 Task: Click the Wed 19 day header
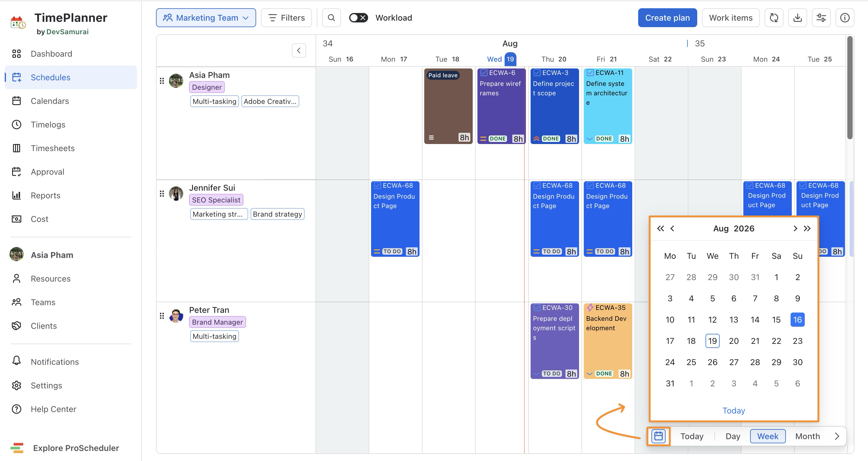(x=501, y=59)
